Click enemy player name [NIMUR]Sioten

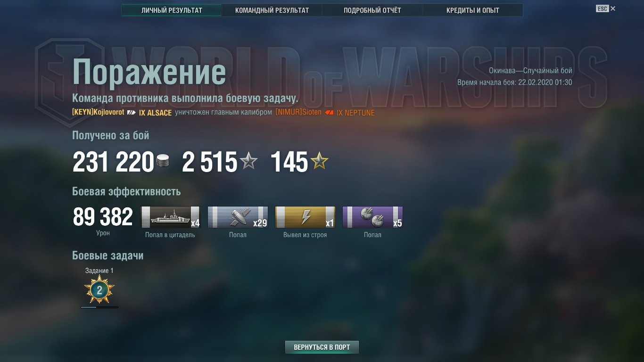coord(298,112)
